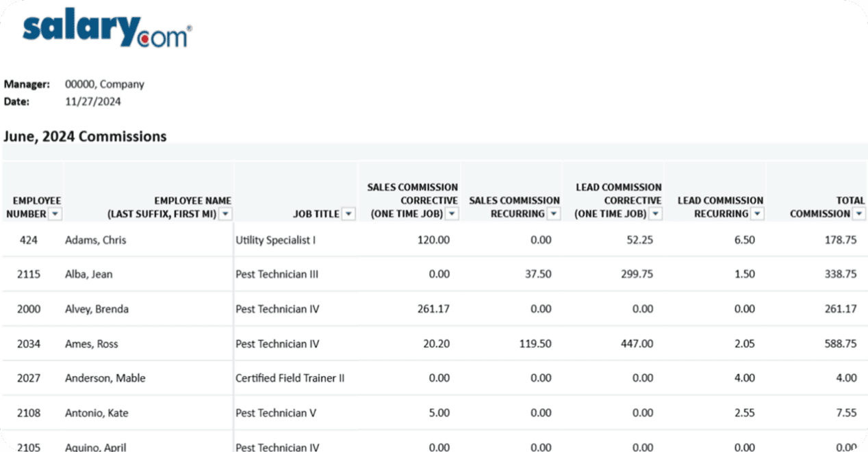Click Antonio, Kate name cell
Screen dimensions: 868x452
(96, 413)
